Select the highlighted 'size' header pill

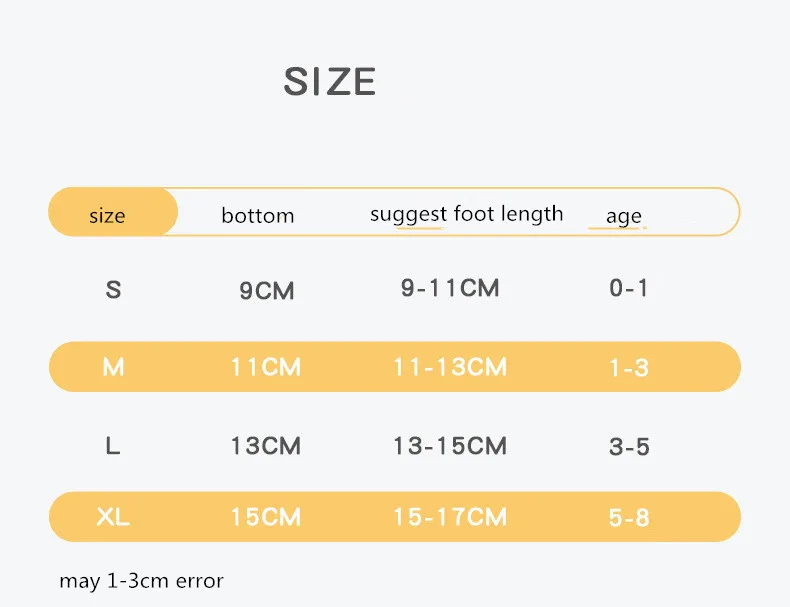(112, 213)
